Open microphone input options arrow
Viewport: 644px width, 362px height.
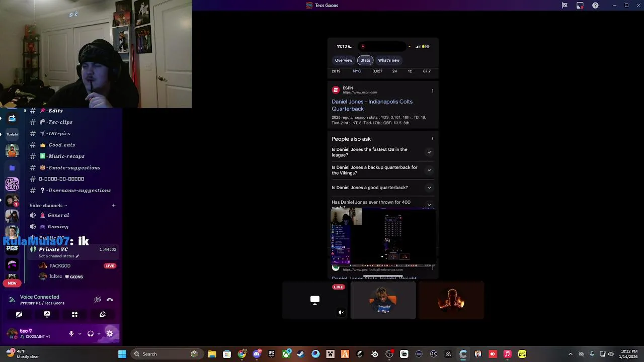click(79, 333)
